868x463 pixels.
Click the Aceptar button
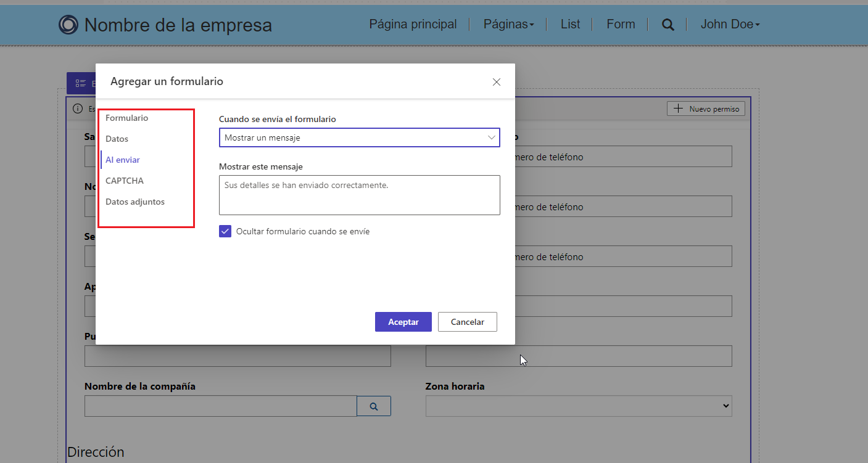[403, 322]
